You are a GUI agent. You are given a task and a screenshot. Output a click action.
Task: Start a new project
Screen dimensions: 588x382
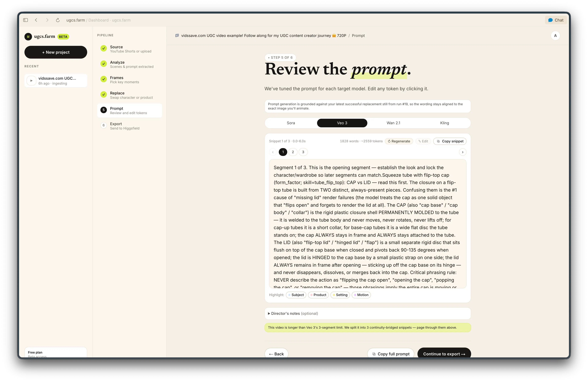(56, 52)
